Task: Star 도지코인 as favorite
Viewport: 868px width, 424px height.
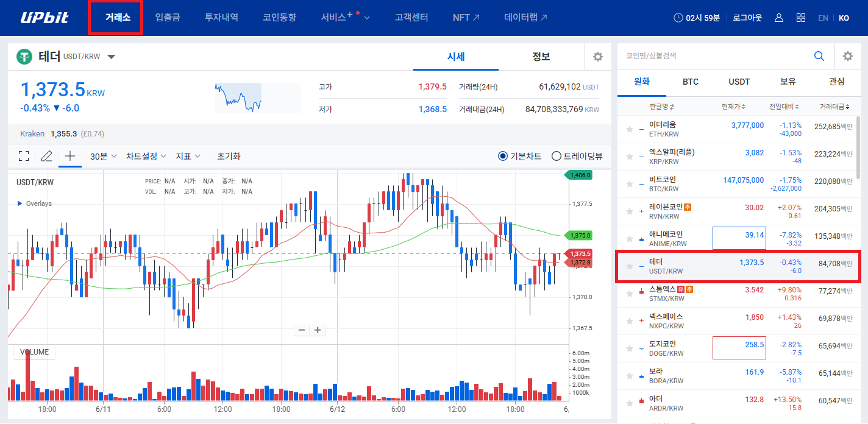Action: click(x=630, y=348)
